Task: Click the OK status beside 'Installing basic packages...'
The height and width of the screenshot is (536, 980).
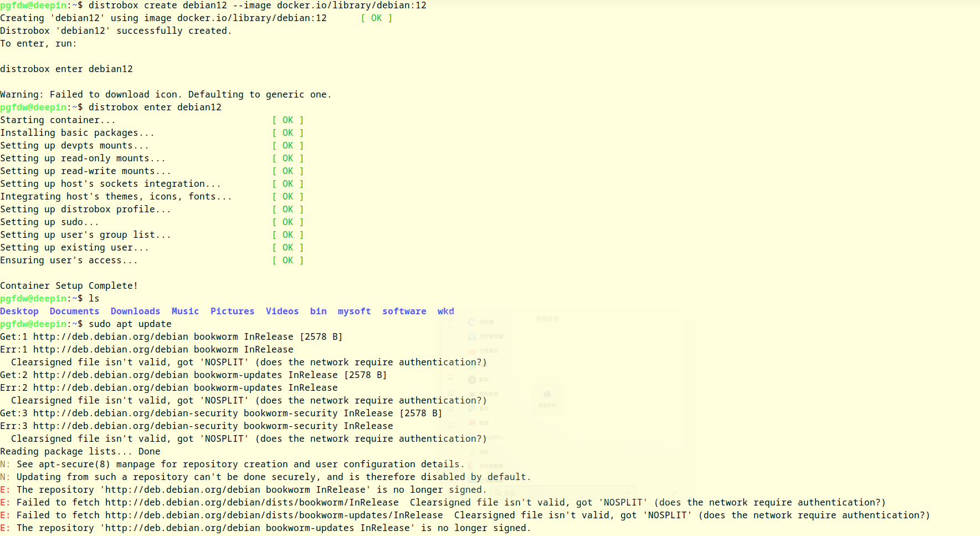Action: 288,133
